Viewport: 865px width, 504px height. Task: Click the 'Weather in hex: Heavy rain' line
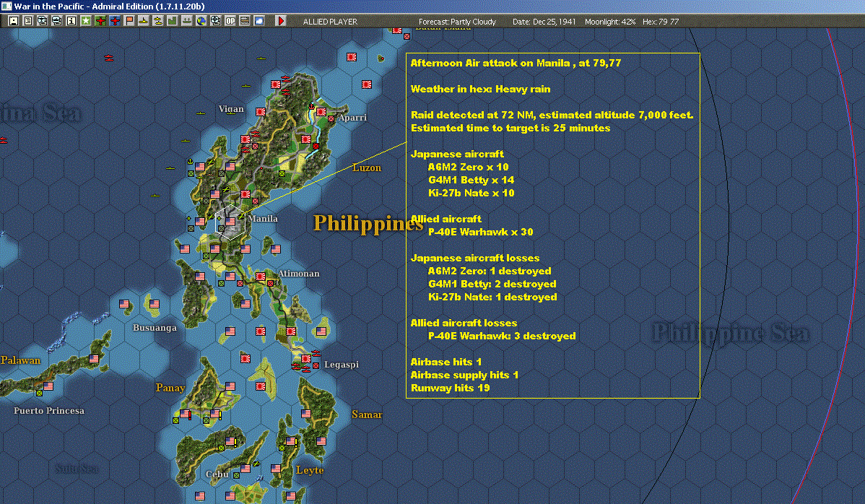[480, 89]
